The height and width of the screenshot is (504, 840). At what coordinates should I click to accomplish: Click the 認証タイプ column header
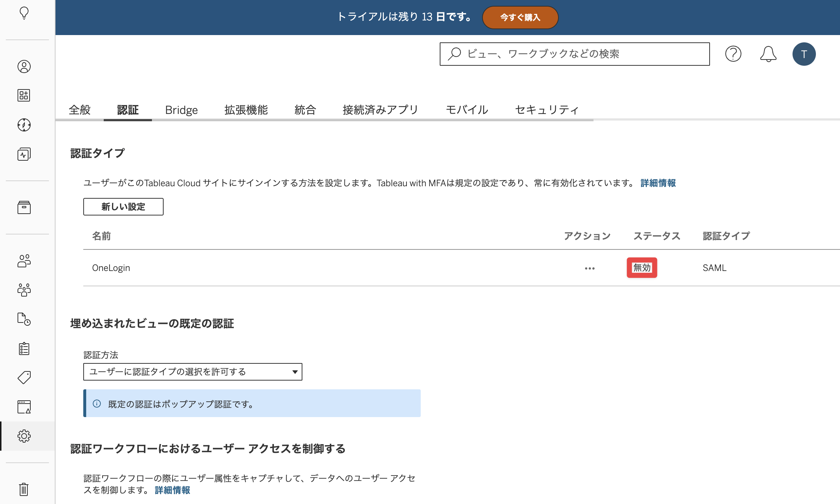click(x=726, y=236)
